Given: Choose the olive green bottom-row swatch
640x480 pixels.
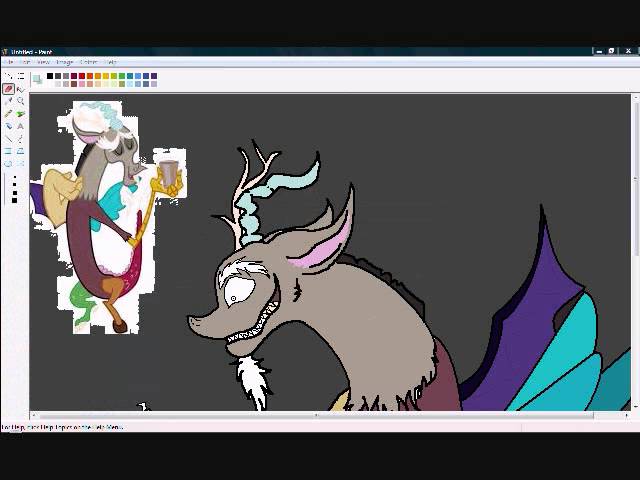Looking at the screenshot, I should pos(122,84).
